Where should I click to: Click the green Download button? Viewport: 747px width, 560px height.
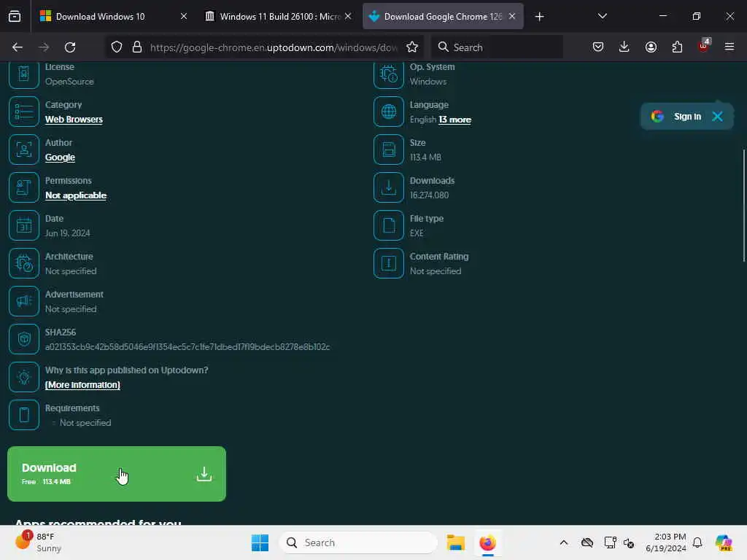coord(117,474)
